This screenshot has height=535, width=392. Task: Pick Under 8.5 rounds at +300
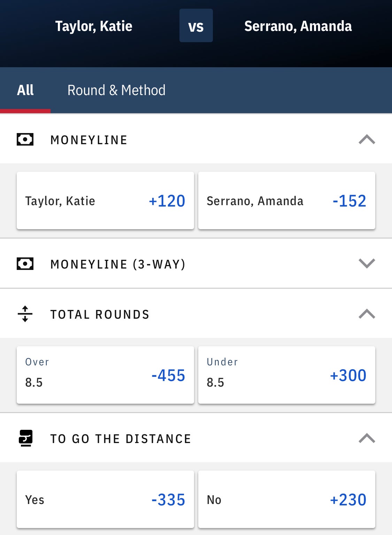(x=286, y=375)
